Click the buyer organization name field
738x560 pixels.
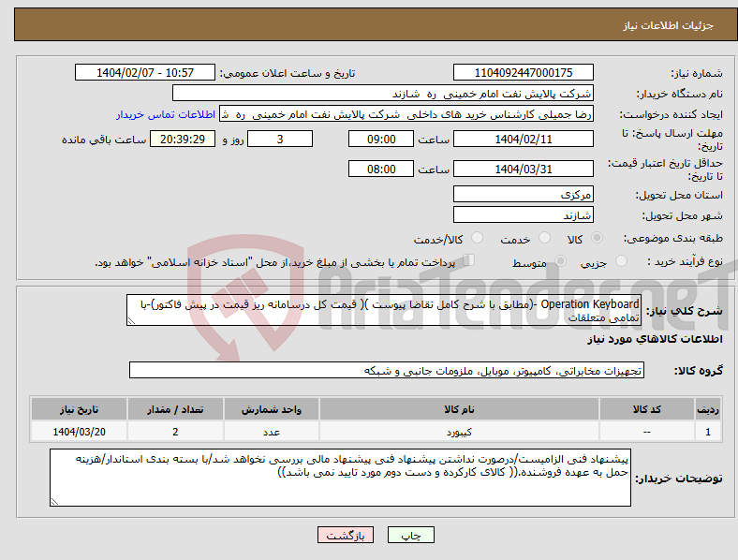pyautogui.click(x=383, y=93)
